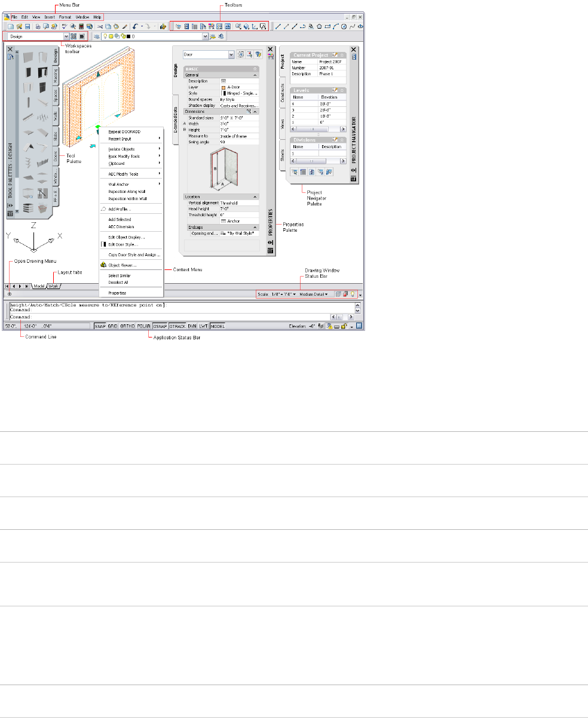
Task: Click the Width value field 3'-0"
Action: point(239,124)
